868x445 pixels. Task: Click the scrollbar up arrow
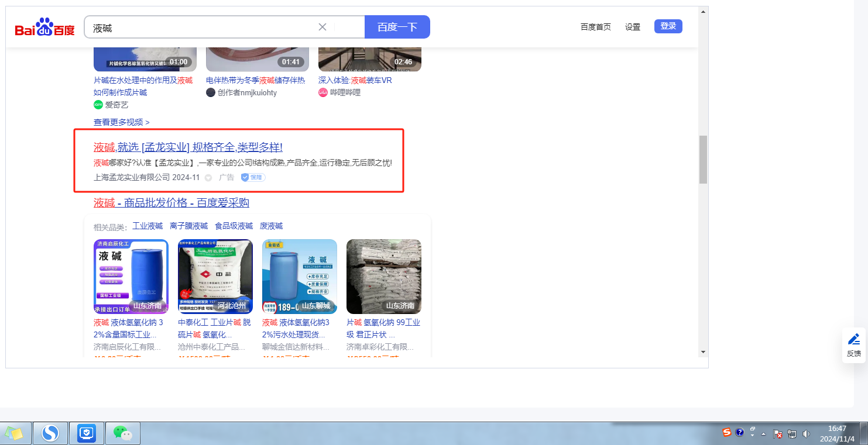(x=703, y=11)
